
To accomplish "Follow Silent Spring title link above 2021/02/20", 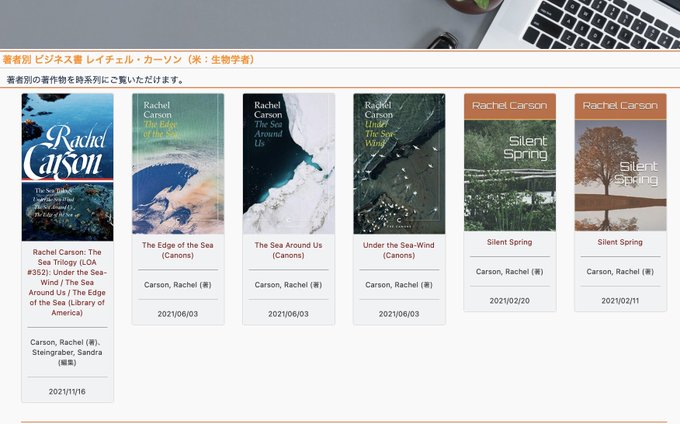I will coord(510,242).
